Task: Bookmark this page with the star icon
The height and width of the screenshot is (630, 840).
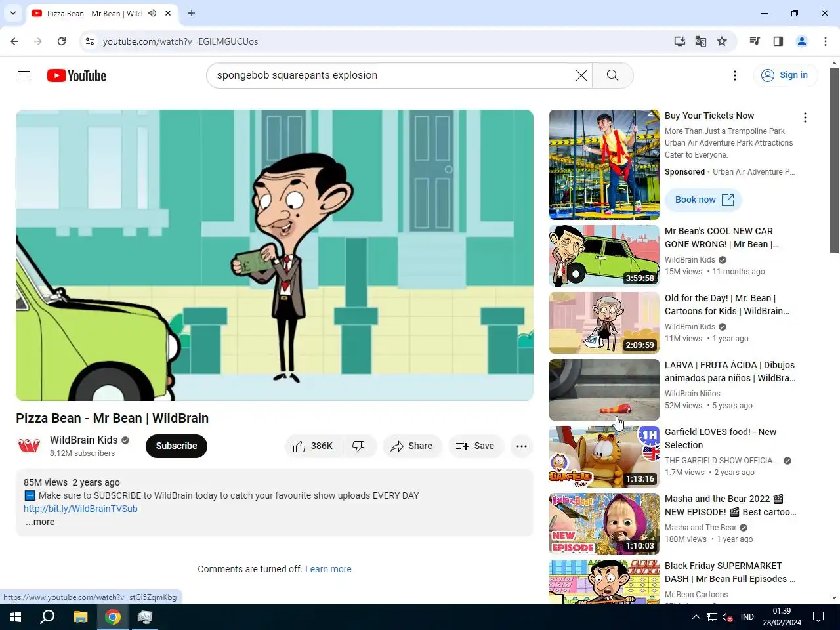Action: (x=722, y=41)
